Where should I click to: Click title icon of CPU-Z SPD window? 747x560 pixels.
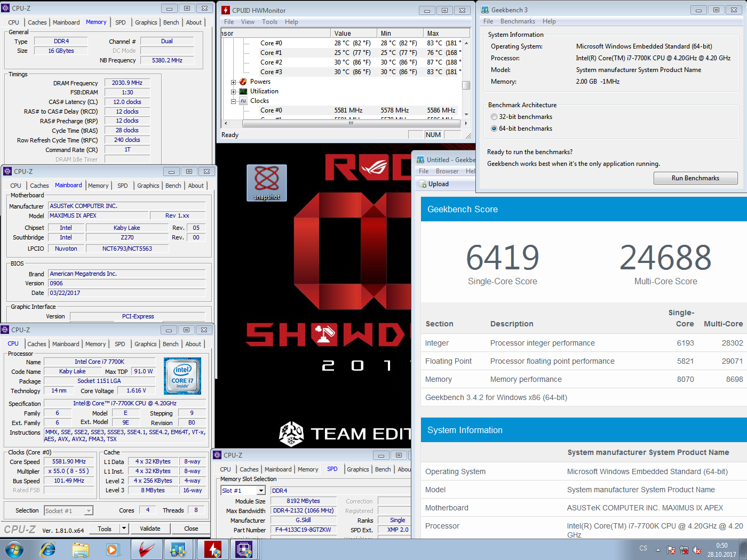coord(217,455)
